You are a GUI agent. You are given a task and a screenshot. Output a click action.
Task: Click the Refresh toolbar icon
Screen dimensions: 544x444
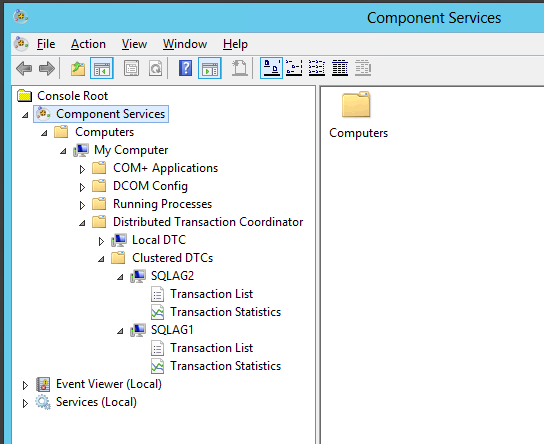[155, 68]
